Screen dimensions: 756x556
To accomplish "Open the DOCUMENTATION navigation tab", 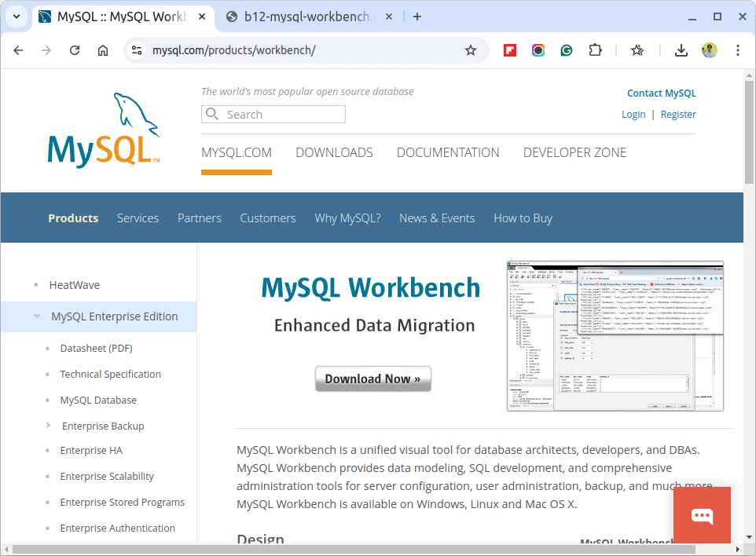I will (448, 152).
